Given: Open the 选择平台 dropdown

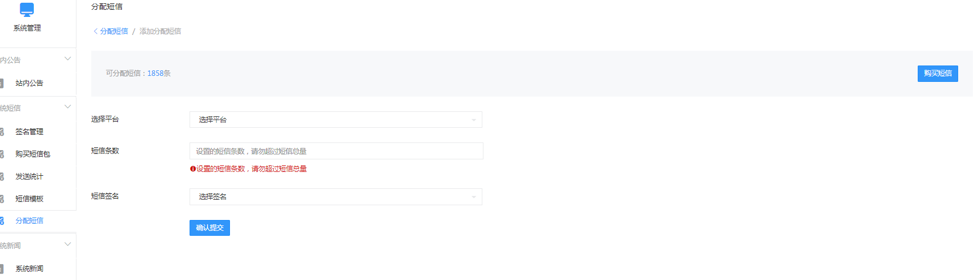Looking at the screenshot, I should click(x=335, y=120).
